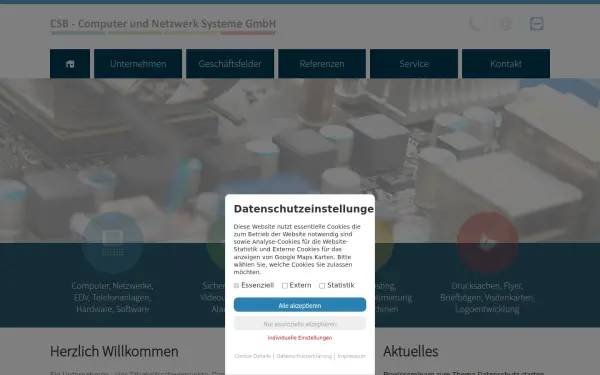Open the Referenzen menu
The width and height of the screenshot is (600, 375).
click(322, 64)
